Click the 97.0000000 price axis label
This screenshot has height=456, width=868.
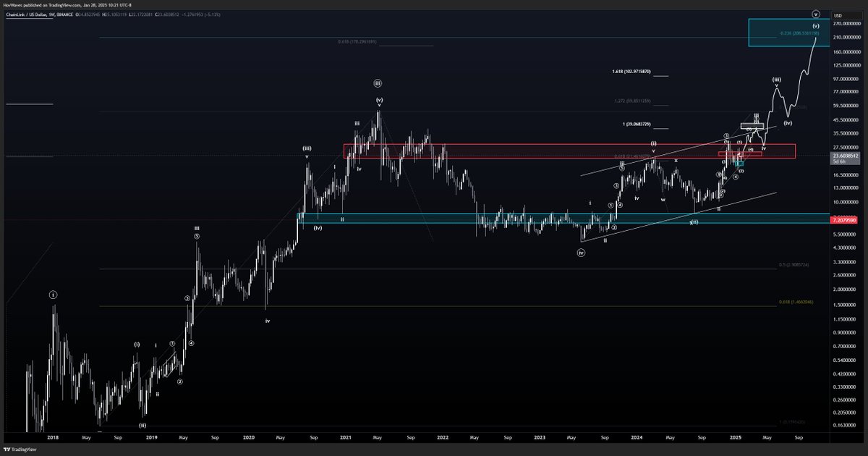click(846, 77)
